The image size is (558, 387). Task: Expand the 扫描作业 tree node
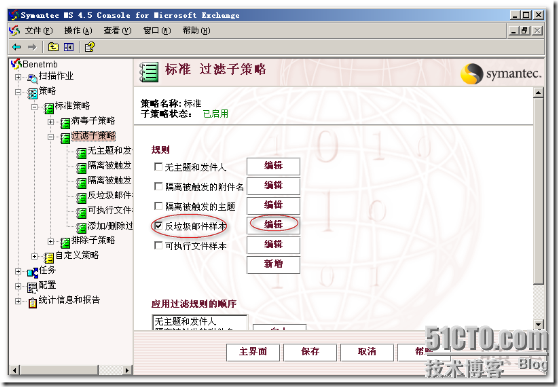(x=18, y=77)
